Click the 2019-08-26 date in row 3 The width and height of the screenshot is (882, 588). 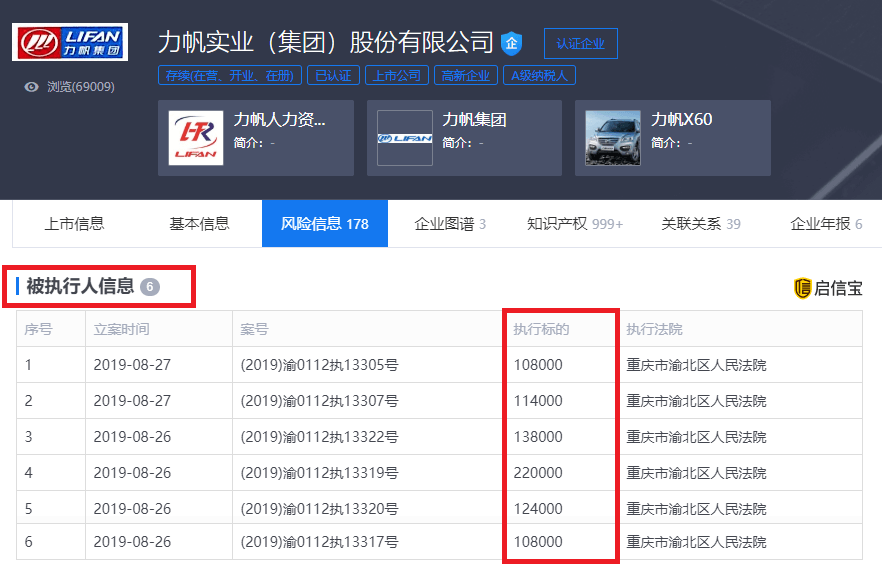pos(132,437)
